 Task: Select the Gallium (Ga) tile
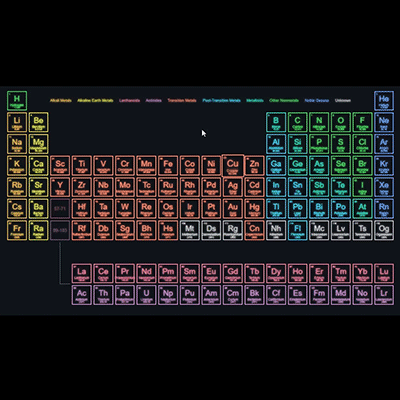(276, 166)
